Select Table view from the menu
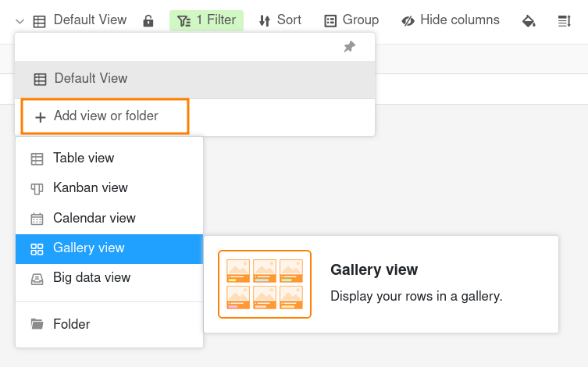This screenshot has width=588, height=367. [84, 159]
